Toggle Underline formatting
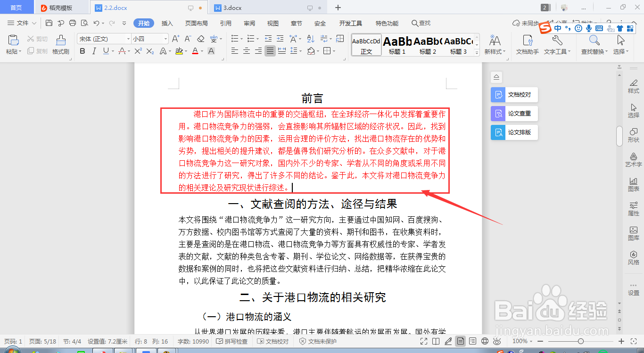Screen dimensions: 644x353 tap(106, 51)
